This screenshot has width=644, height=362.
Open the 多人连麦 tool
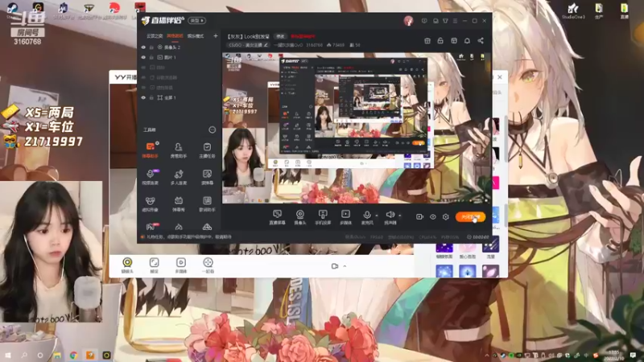[178, 177]
